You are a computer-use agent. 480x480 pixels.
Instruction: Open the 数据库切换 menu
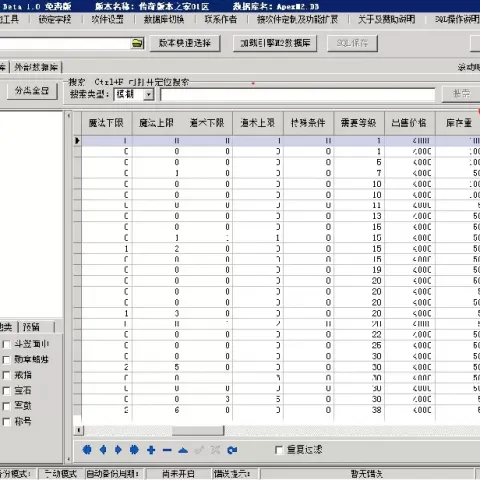pos(164,19)
